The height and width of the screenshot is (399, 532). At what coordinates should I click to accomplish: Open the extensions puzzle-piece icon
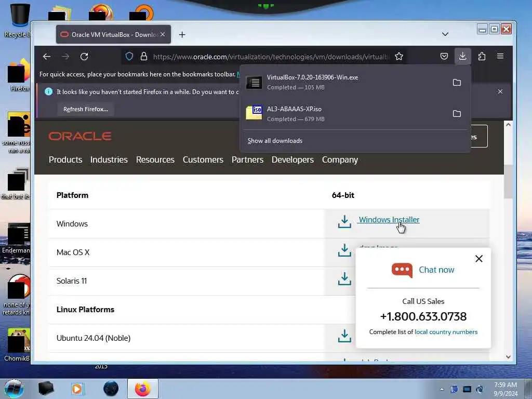[x=482, y=56]
